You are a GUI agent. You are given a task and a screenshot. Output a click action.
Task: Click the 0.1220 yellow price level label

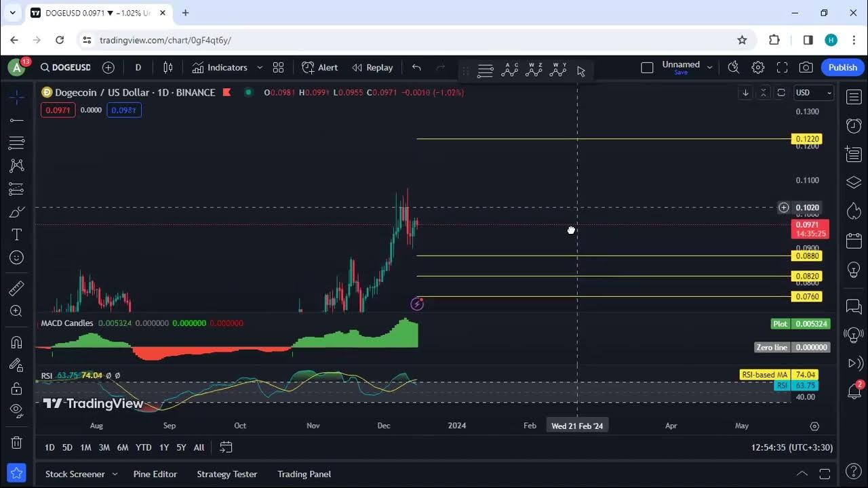tap(807, 139)
